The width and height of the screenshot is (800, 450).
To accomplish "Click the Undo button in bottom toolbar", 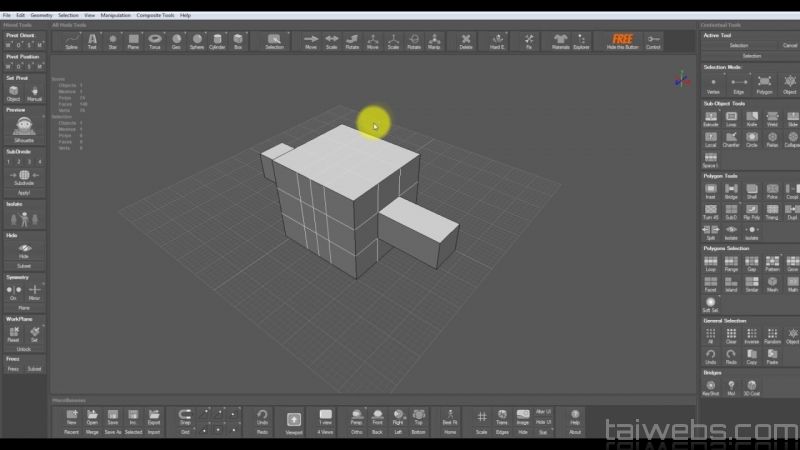I will [x=262, y=416].
